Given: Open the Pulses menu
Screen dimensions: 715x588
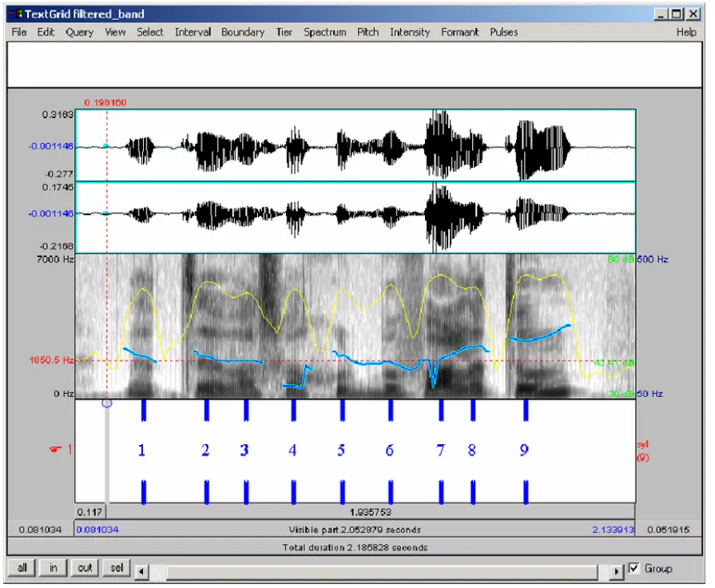Looking at the screenshot, I should click(504, 32).
